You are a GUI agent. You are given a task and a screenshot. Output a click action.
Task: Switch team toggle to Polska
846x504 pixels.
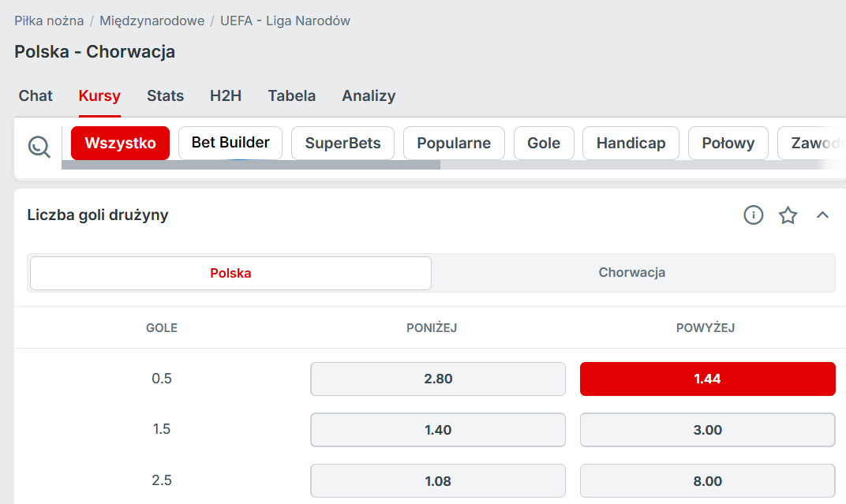click(230, 273)
